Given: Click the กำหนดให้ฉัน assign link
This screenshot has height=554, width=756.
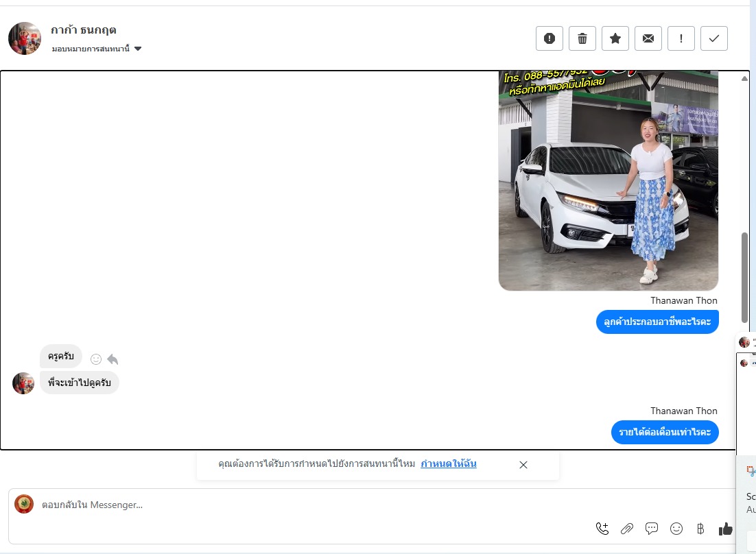Looking at the screenshot, I should (449, 464).
